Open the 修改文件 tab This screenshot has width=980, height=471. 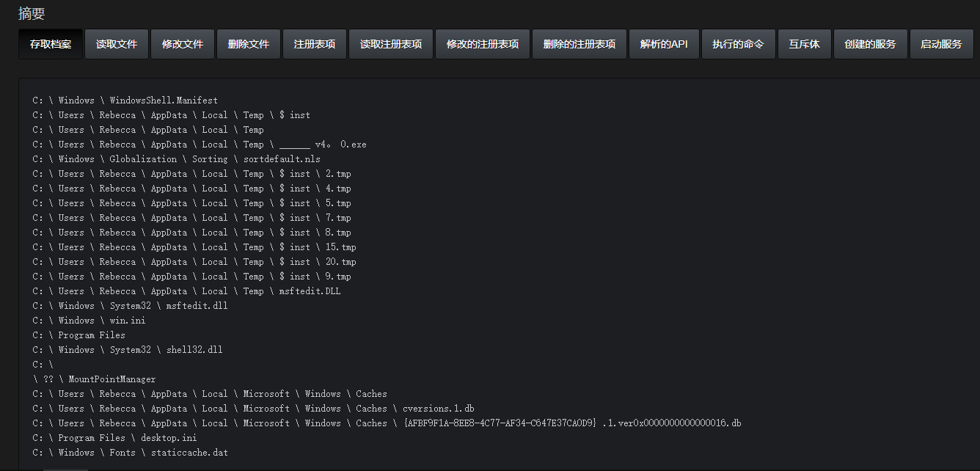183,44
